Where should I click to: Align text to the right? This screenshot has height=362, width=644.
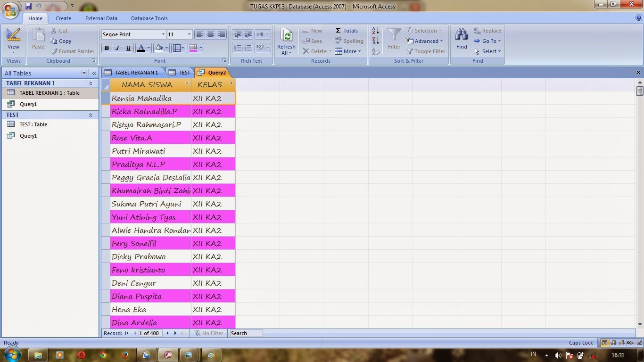tap(222, 34)
